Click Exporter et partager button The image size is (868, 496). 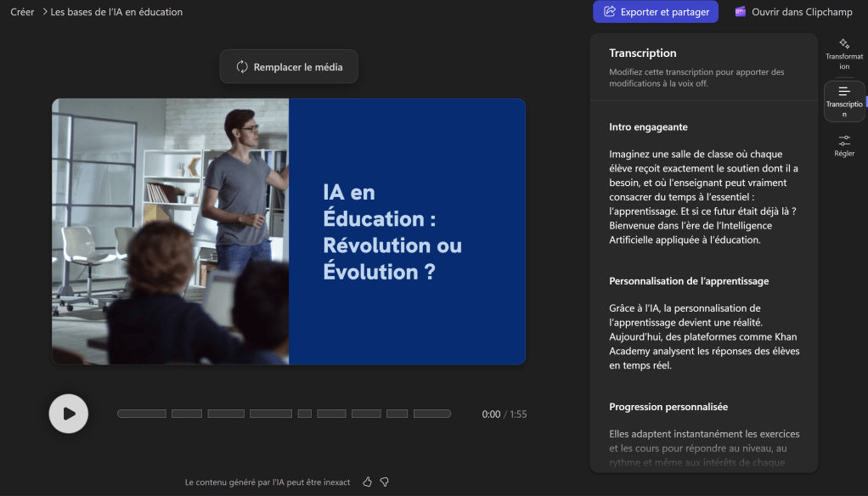coord(656,12)
